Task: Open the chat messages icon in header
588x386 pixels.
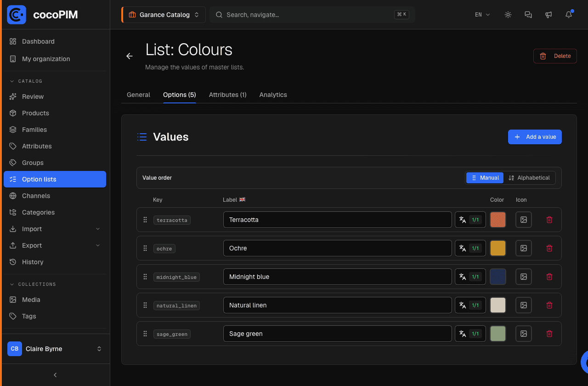Action: (528, 15)
